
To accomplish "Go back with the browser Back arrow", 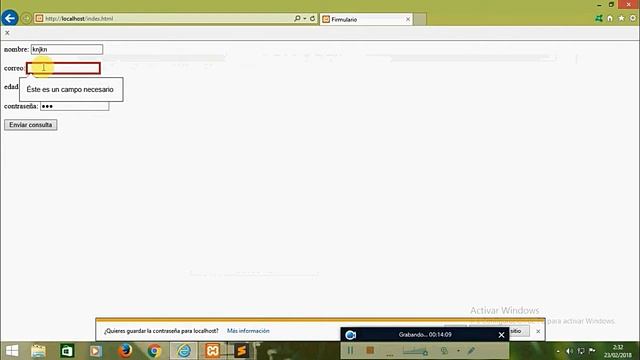I will point(9,18).
